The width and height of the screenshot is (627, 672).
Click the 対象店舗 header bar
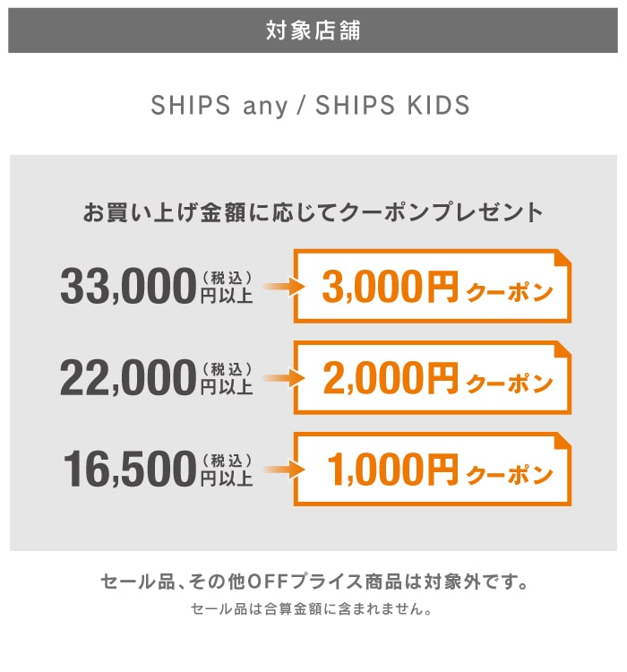(313, 30)
